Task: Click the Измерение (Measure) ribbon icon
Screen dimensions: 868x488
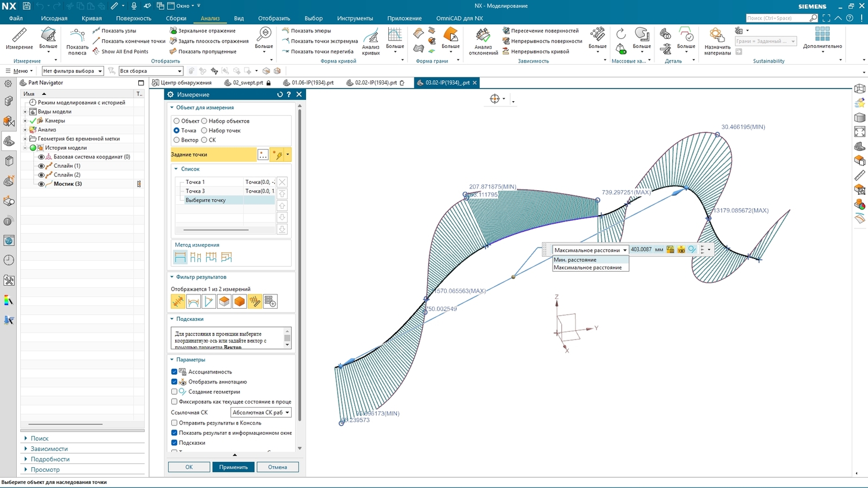Action: tap(19, 38)
